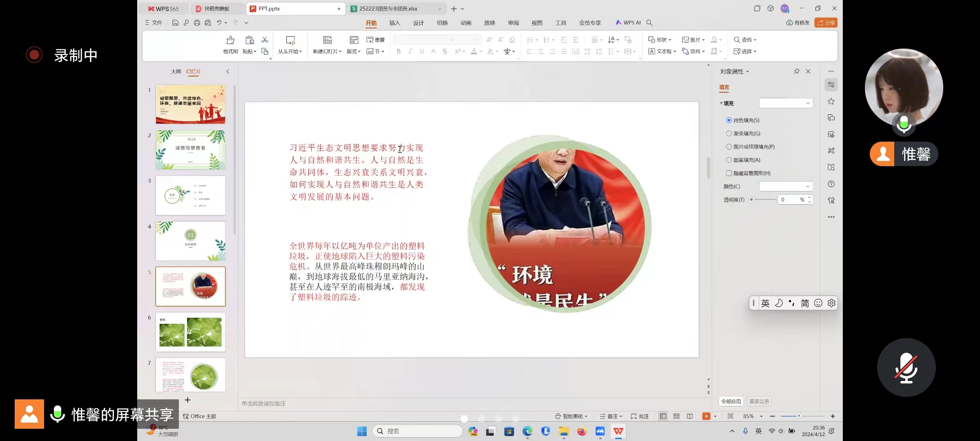Open the Insert (插入) ribbon tab
980x441 pixels.
[394, 23]
